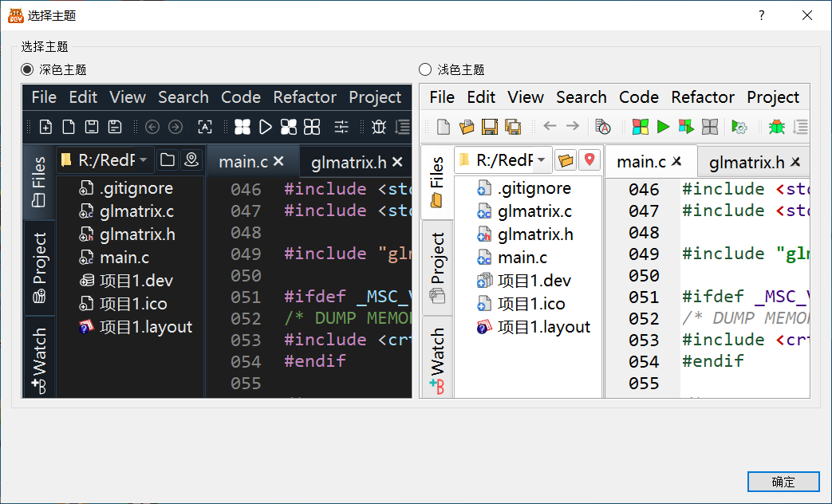Click the compile-and-run icon in light preview
This screenshot has height=504, width=832.
(x=686, y=127)
